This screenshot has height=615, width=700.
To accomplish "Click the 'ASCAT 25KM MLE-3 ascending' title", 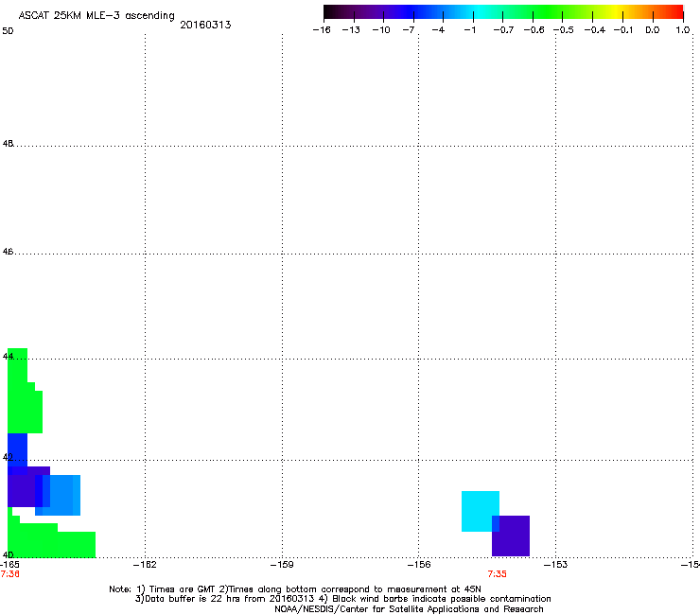I will tap(96, 16).
